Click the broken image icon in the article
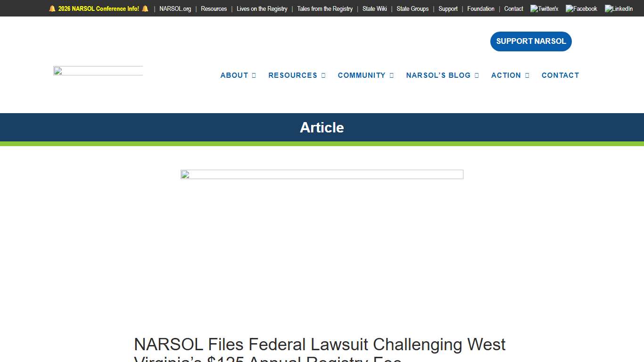Screen dimensions: 644x362 (185, 175)
